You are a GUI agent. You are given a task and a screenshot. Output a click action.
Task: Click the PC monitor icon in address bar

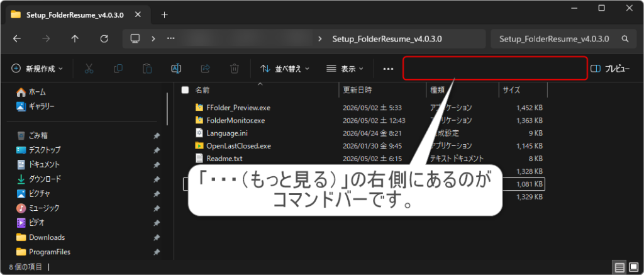coord(135,38)
